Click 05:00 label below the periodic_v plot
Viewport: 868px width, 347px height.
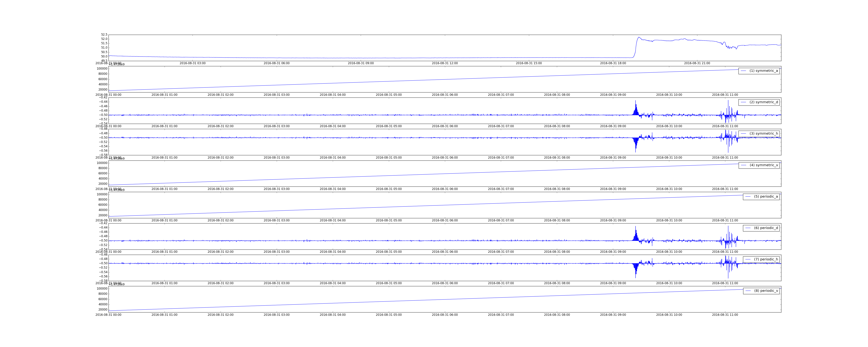[389, 315]
